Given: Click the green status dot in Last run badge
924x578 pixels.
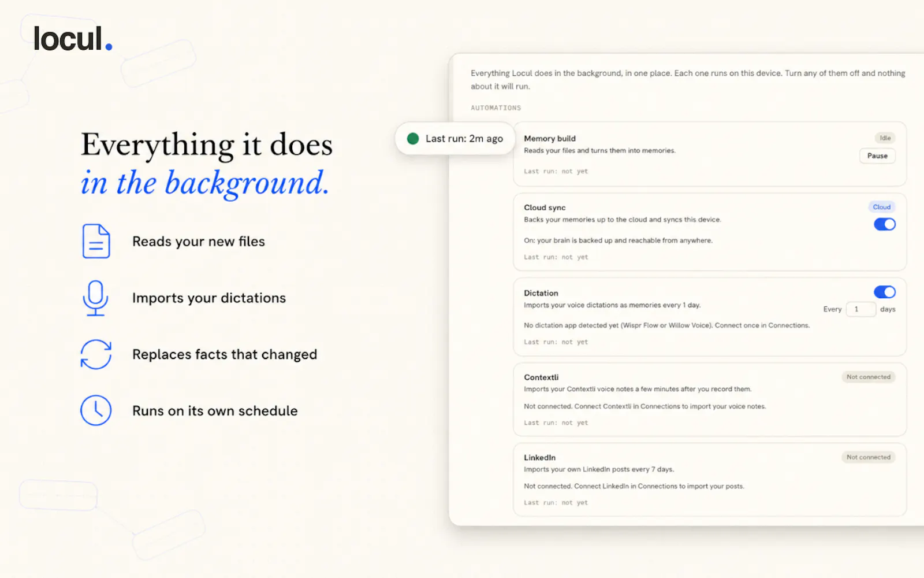Looking at the screenshot, I should tap(413, 139).
